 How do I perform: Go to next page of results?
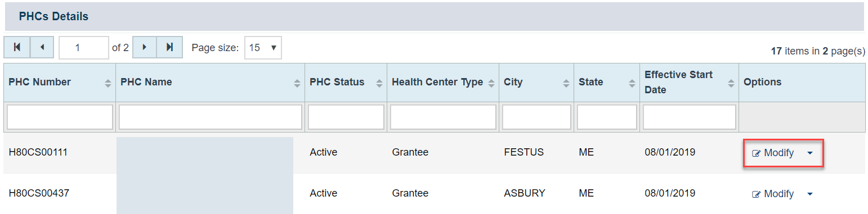click(145, 48)
